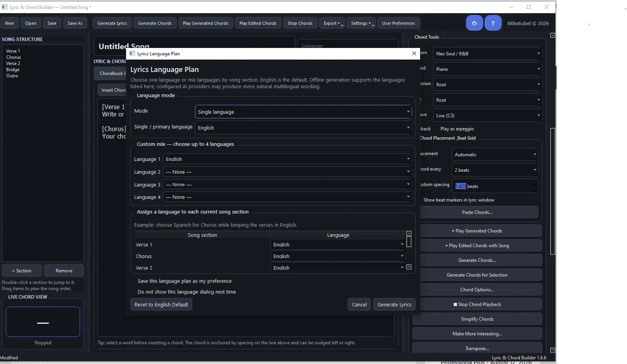
Task: Click the Generate Lyrics button in dialog
Action: [394, 304]
